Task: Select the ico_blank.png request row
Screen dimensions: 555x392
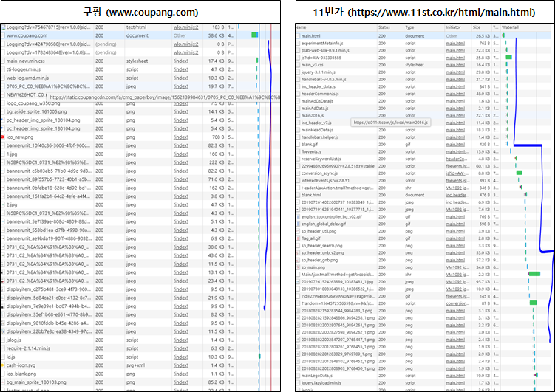Action: click(140, 374)
